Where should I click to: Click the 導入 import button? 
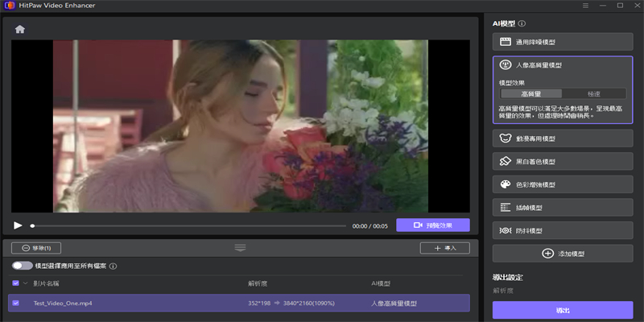pyautogui.click(x=445, y=248)
